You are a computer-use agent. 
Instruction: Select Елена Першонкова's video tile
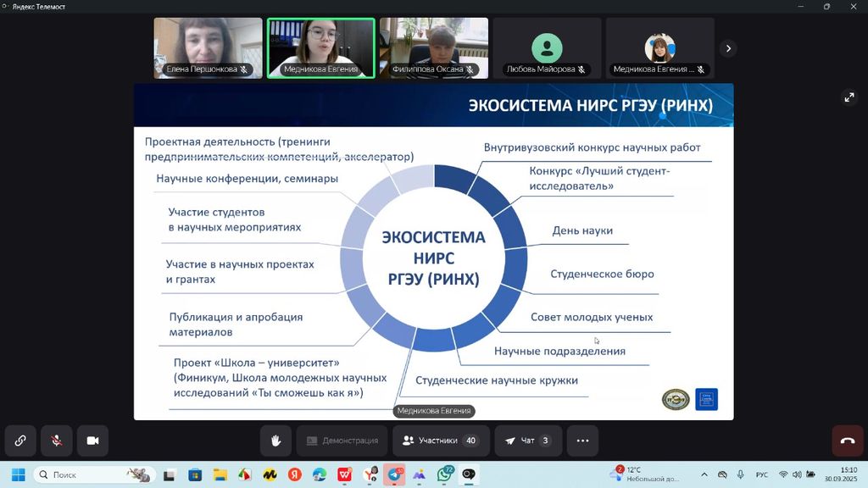click(x=208, y=48)
